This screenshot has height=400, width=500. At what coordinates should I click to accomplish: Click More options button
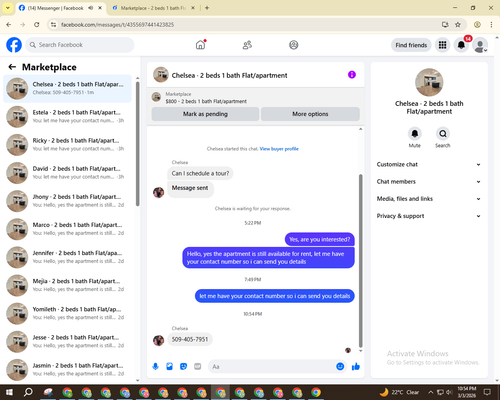tap(310, 114)
